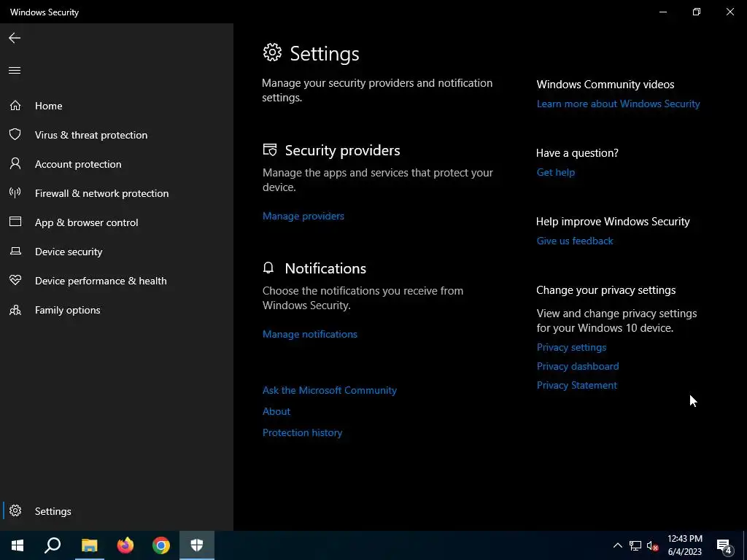Click the Notifications bell icon

pos(268,268)
